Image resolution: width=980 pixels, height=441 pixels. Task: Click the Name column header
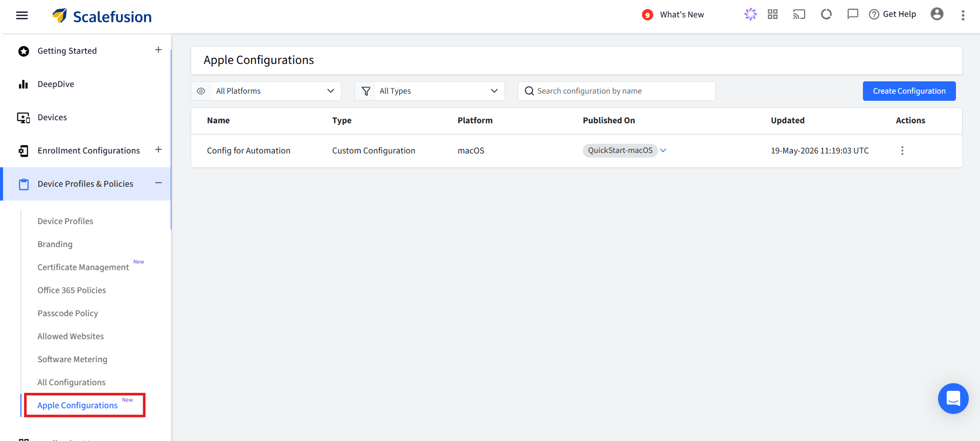click(x=218, y=120)
